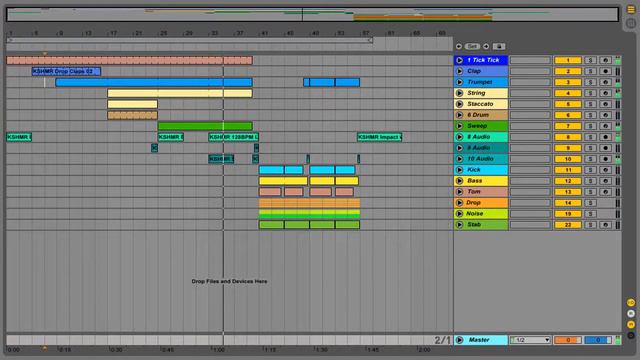
Task: Open the Sweep track device chooser
Action: point(530,126)
